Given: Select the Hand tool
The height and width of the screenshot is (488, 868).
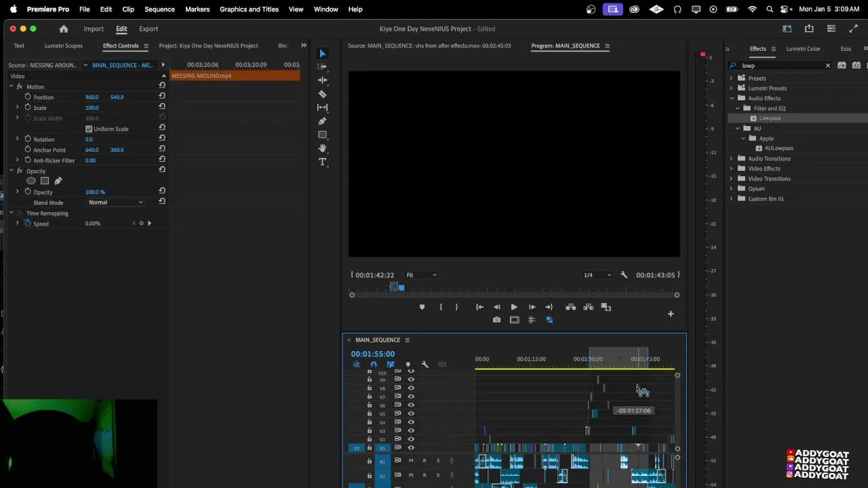Looking at the screenshot, I should pyautogui.click(x=323, y=148).
